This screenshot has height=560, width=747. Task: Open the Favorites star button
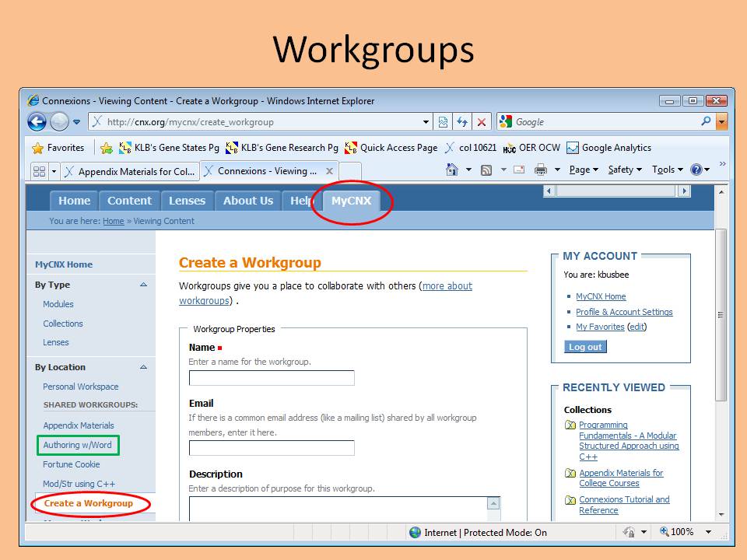pyautogui.click(x=58, y=148)
